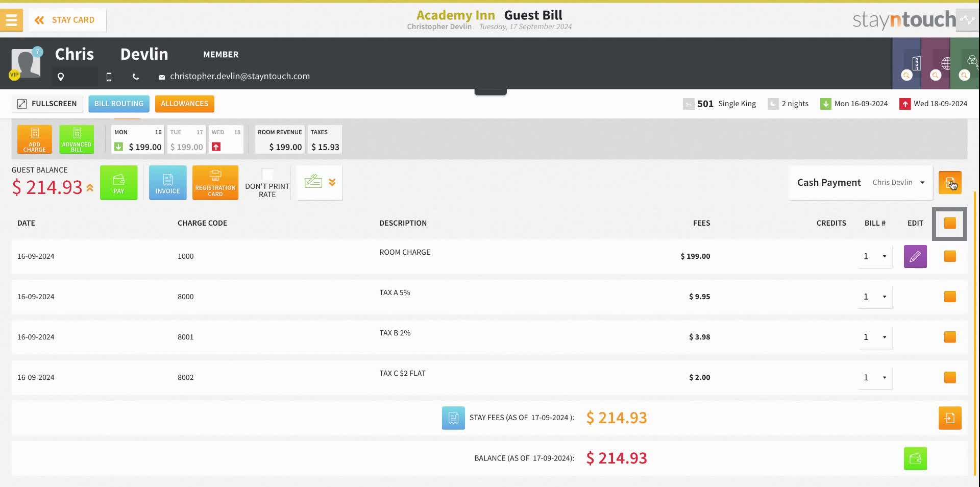Click the Charge Code column header
980x487 pixels.
pos(202,223)
